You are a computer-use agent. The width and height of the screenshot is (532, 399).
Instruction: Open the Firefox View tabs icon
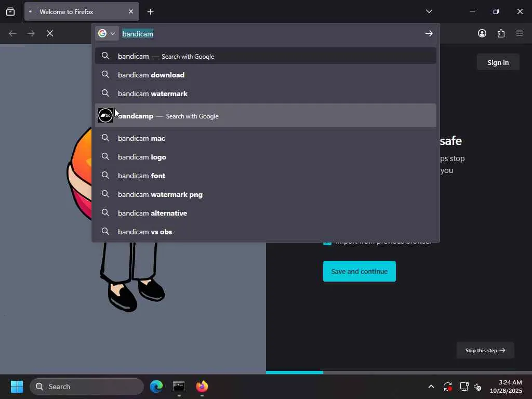(10, 11)
